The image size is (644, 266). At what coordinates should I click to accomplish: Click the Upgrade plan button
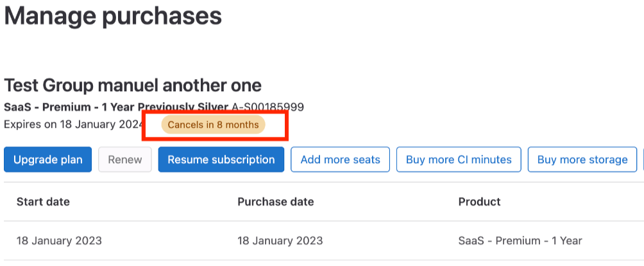pos(48,160)
